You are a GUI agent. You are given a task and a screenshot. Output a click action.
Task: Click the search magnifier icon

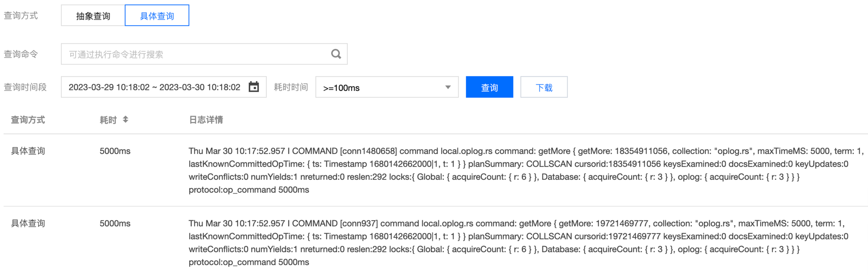[x=336, y=54]
